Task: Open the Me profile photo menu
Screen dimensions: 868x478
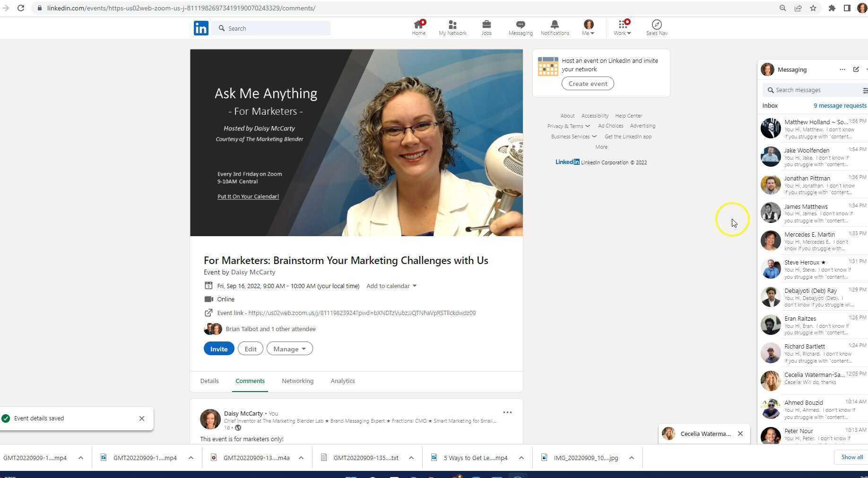Action: (588, 25)
